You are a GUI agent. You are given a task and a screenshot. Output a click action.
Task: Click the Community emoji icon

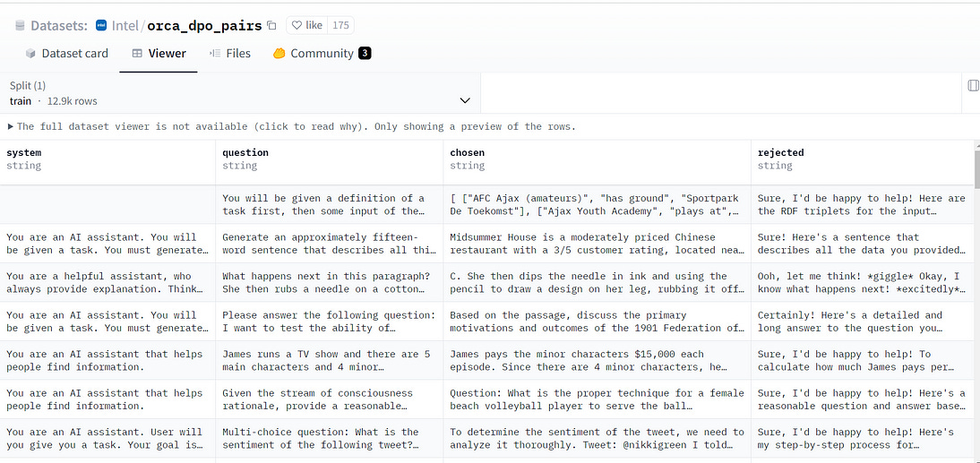(x=279, y=54)
